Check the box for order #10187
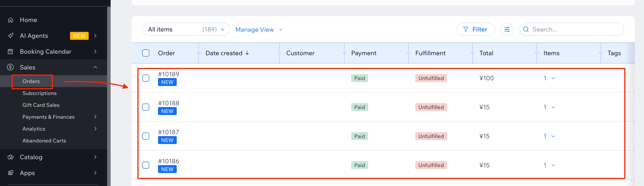The width and height of the screenshot is (644, 186). [x=146, y=136]
